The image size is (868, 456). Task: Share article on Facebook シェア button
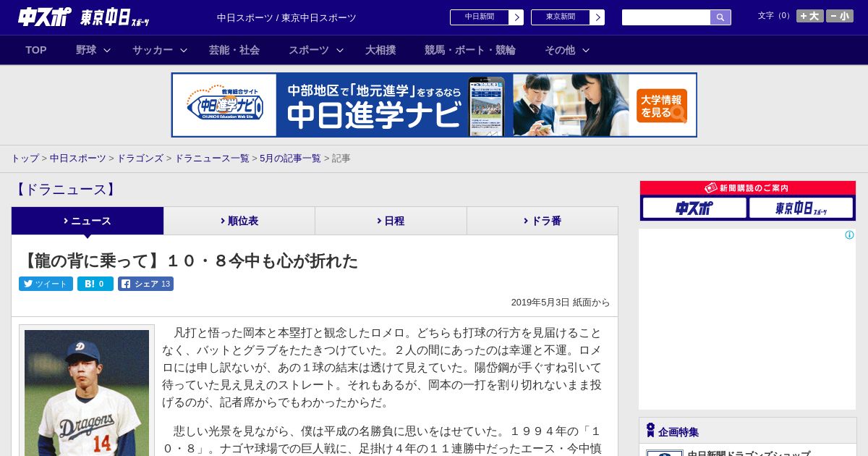[x=145, y=284]
